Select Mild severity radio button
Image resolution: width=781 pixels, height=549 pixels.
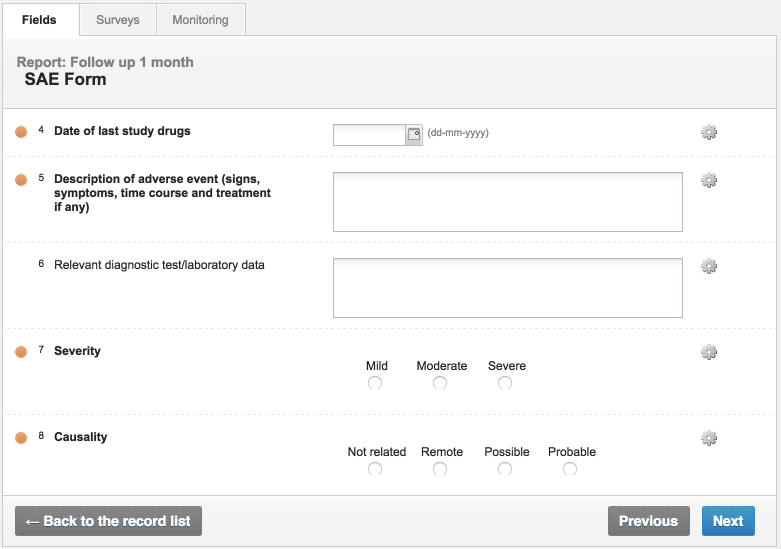pyautogui.click(x=375, y=383)
